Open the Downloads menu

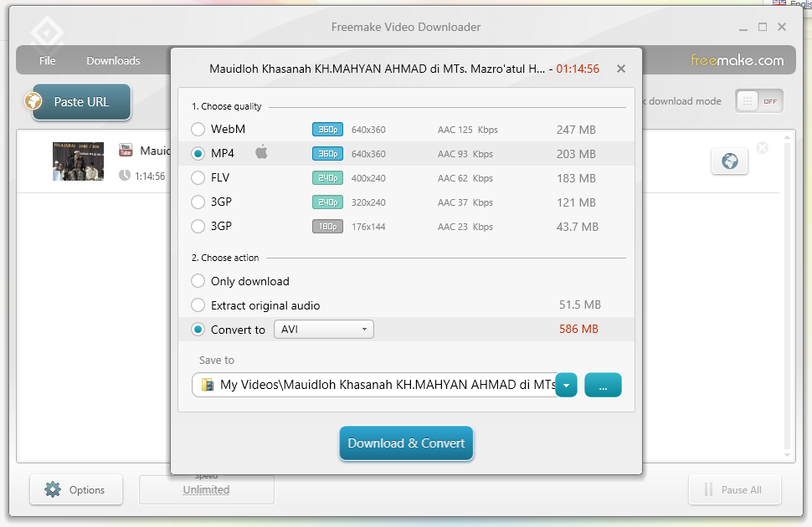coord(113,60)
